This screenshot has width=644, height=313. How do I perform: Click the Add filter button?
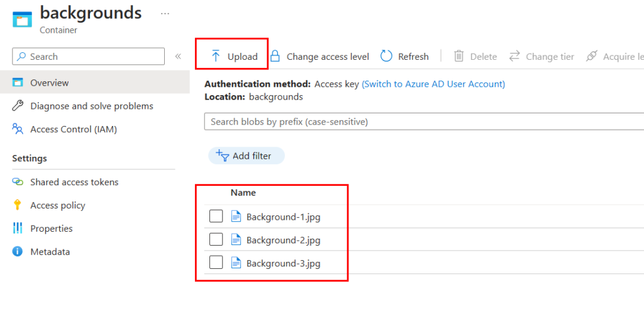pyautogui.click(x=246, y=156)
